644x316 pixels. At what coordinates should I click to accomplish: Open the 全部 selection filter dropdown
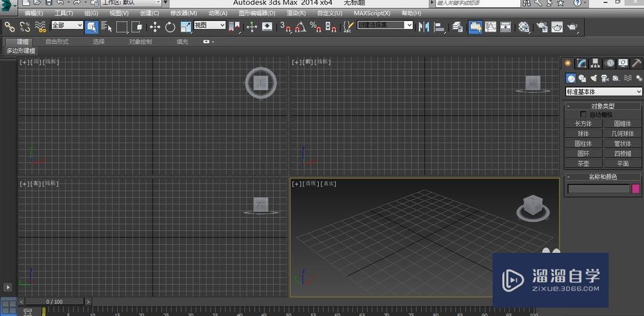(67, 26)
